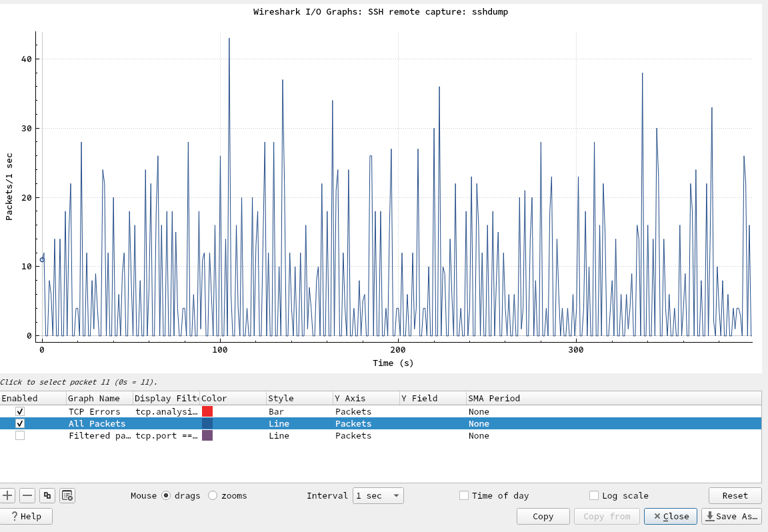Enable Time of day checkbox

pyautogui.click(x=464, y=495)
